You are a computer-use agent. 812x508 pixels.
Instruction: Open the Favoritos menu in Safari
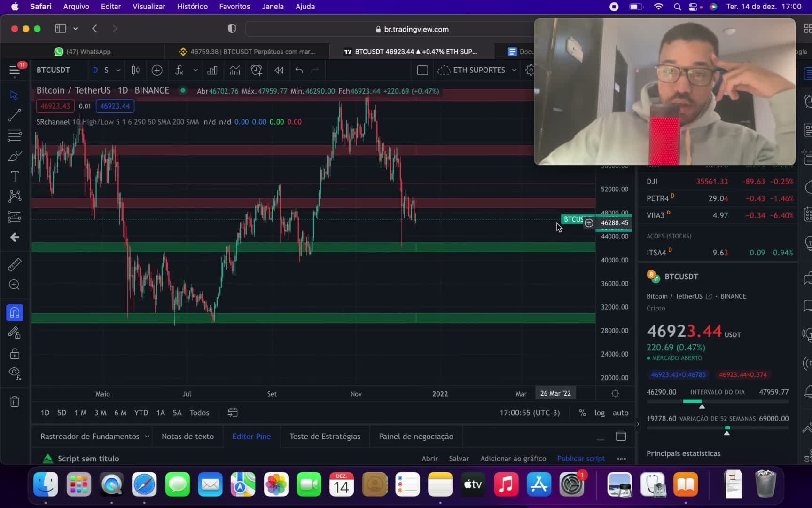[234, 7]
